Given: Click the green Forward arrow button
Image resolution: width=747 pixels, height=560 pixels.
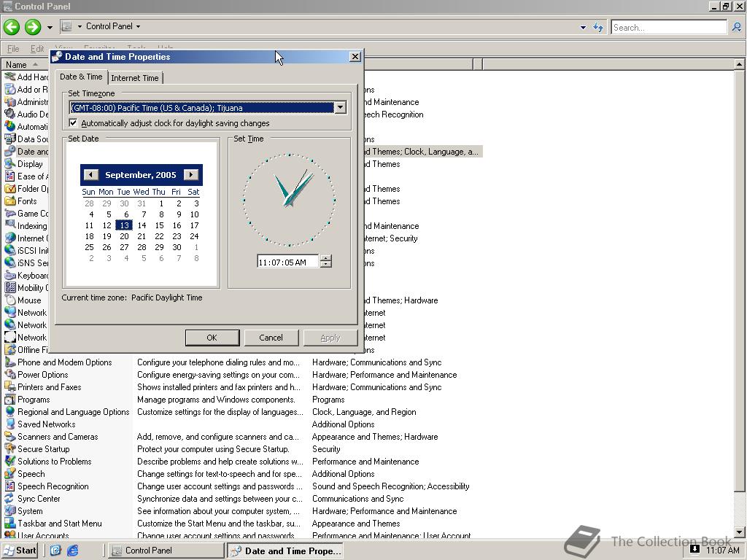Looking at the screenshot, I should (33, 27).
